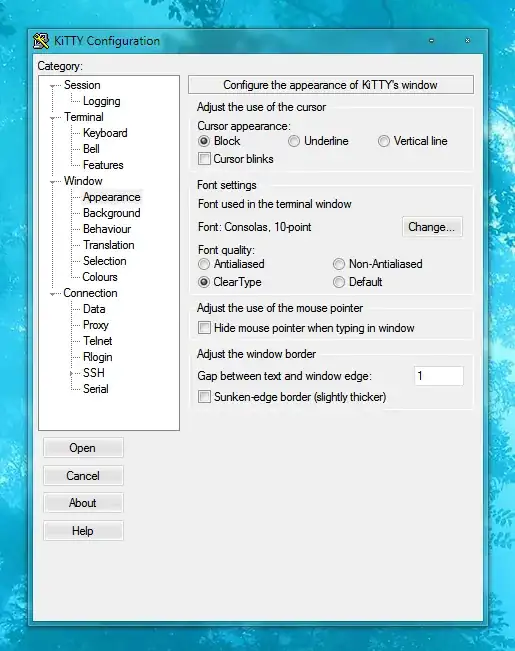This screenshot has height=651, width=515.
Task: Click the Open button
Action: point(83,448)
